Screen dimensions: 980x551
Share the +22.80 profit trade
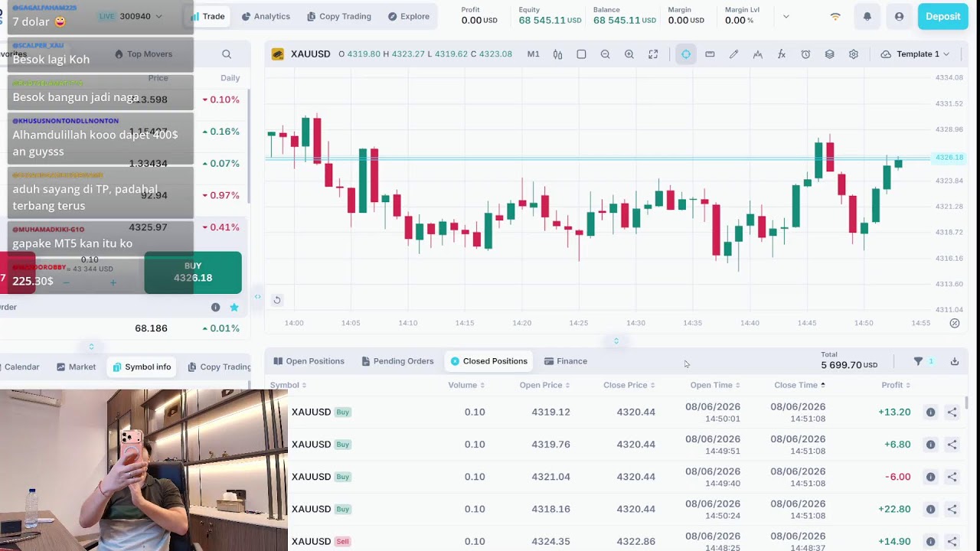(x=952, y=509)
